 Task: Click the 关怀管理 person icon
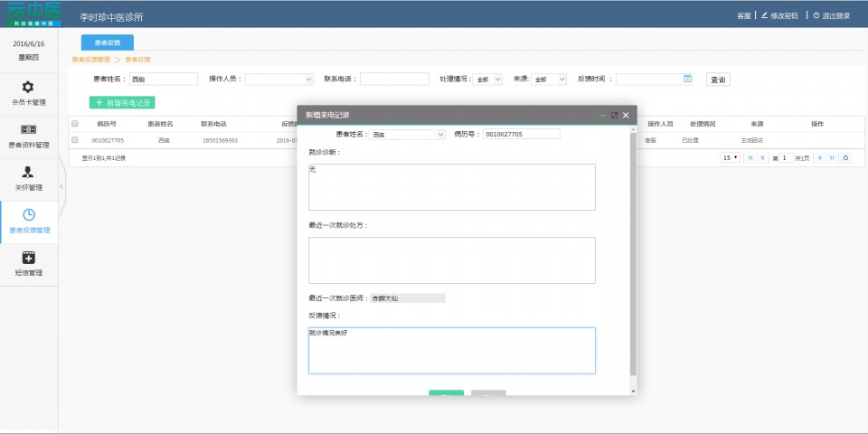pos(28,172)
